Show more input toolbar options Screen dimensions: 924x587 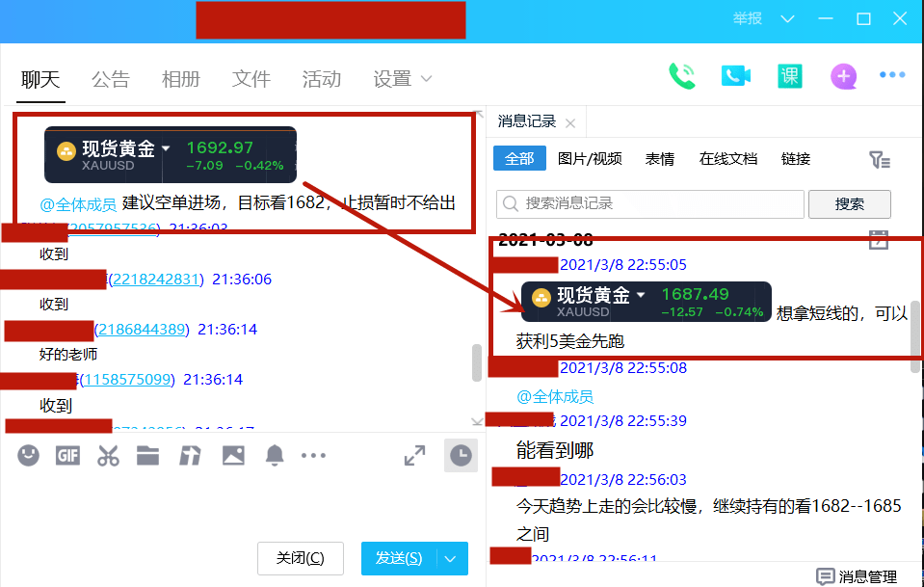[313, 455]
